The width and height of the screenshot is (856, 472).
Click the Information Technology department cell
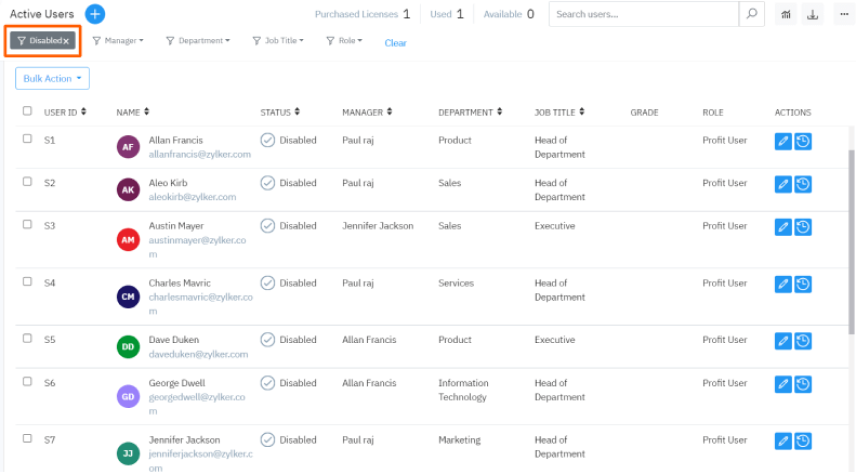click(463, 390)
